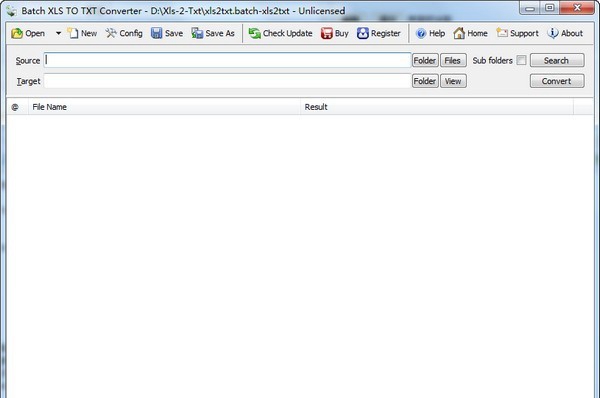This screenshot has width=600, height=398.
Task: Open the Register dialog
Action: click(x=378, y=33)
